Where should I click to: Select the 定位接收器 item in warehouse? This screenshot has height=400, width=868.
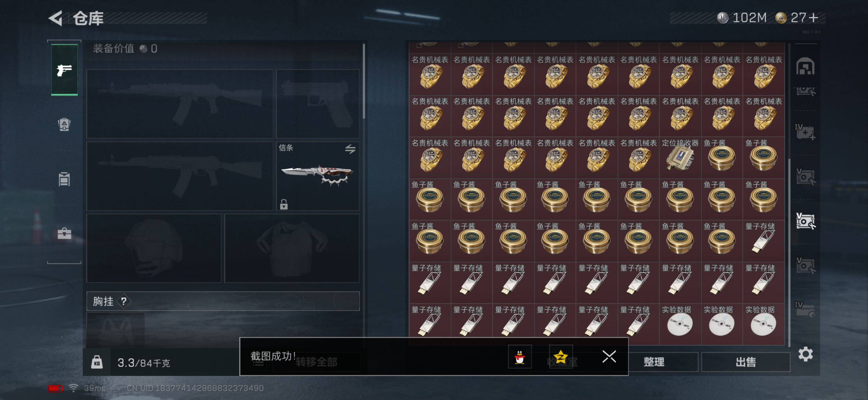tap(680, 158)
